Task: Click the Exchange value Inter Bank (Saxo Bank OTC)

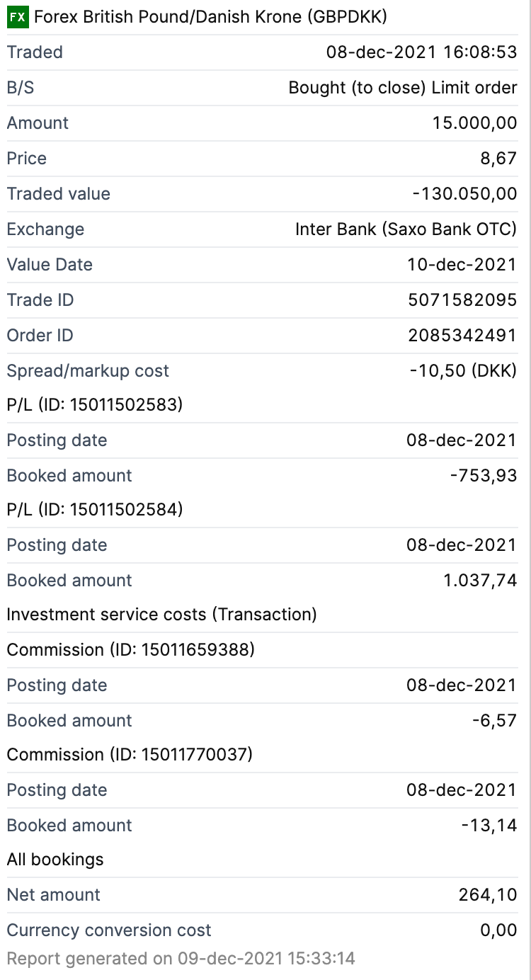Action: tap(406, 229)
